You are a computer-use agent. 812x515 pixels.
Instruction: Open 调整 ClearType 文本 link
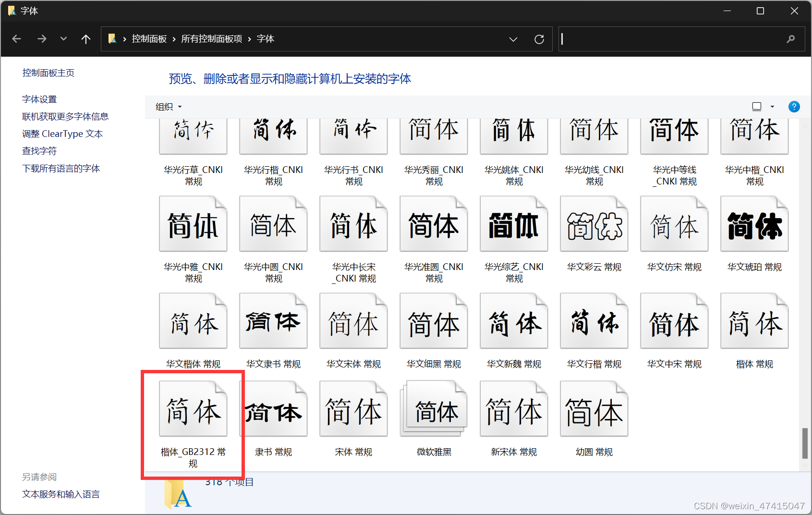tap(62, 134)
